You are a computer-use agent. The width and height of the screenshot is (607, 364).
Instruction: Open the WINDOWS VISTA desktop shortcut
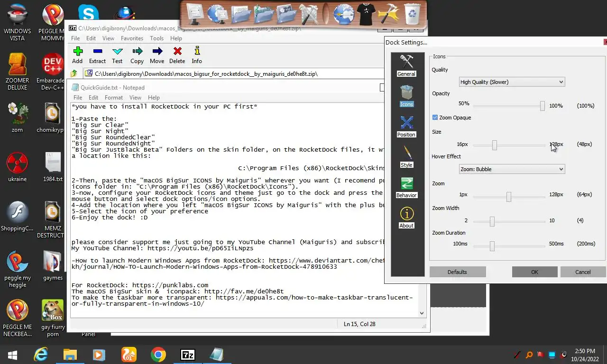tap(17, 23)
